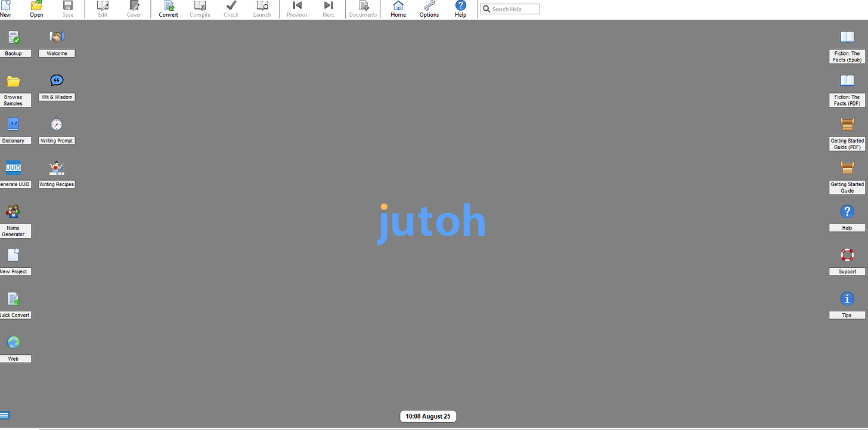
Task: Click the Cover toolbar icon
Action: pos(134,5)
